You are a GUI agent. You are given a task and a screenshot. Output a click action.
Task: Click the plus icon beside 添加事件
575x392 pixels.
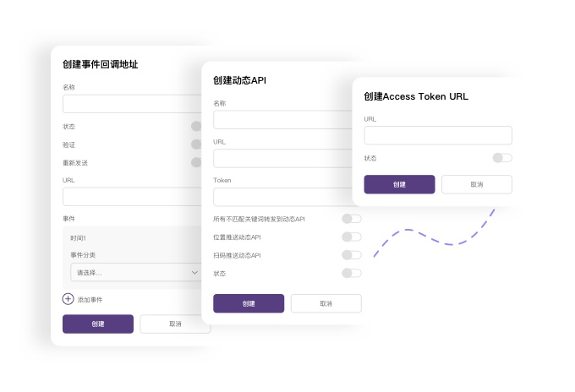tap(68, 298)
